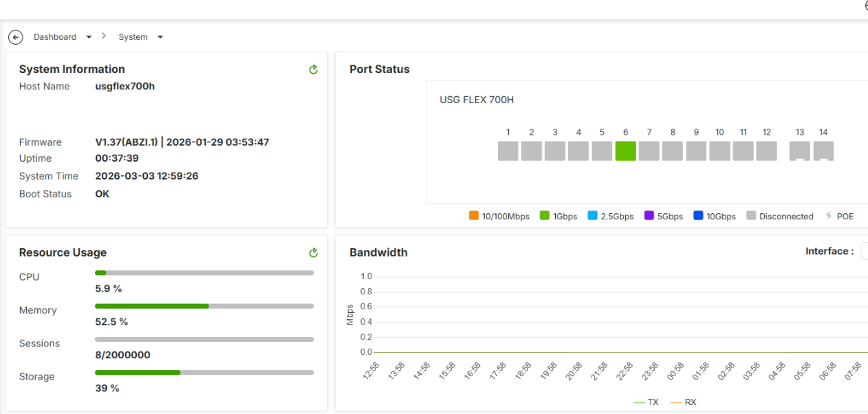Open the Interface selector in Bandwidth
Image resolution: width=868 pixels, height=414 pixels.
pos(864,252)
